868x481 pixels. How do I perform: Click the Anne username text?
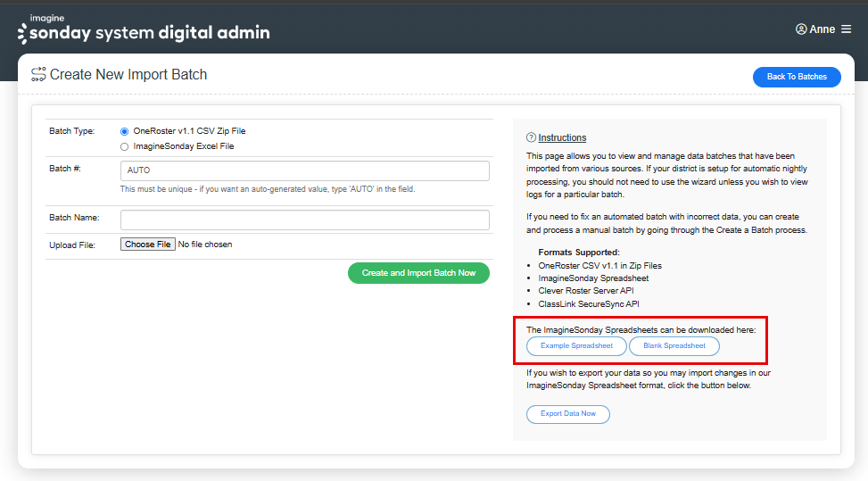822,29
